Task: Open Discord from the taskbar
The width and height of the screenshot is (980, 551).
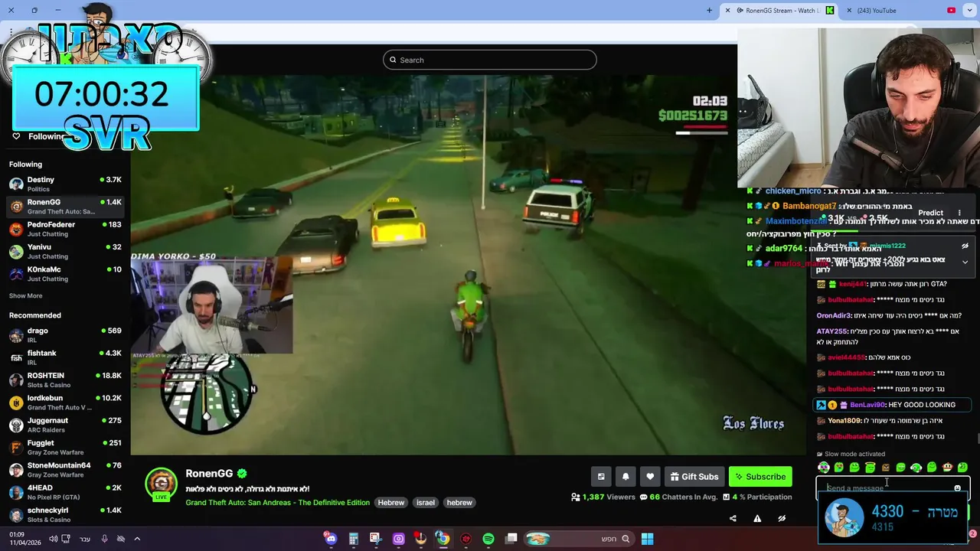Action: point(331,539)
